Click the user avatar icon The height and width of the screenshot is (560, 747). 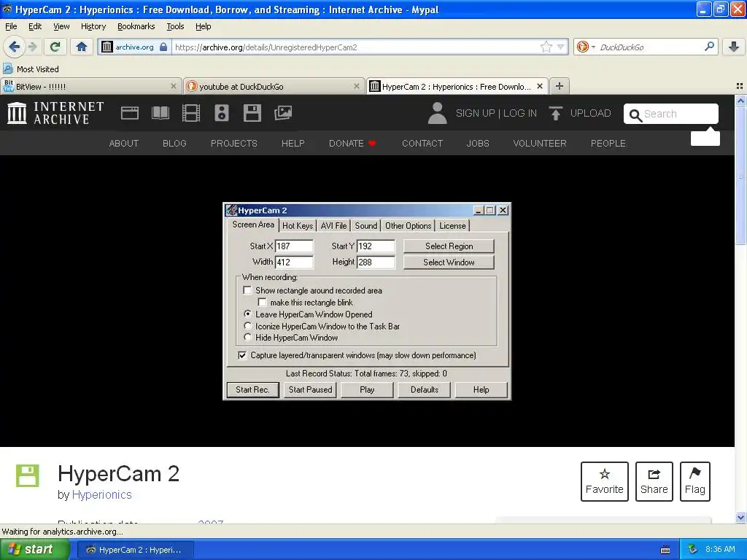pyautogui.click(x=437, y=113)
